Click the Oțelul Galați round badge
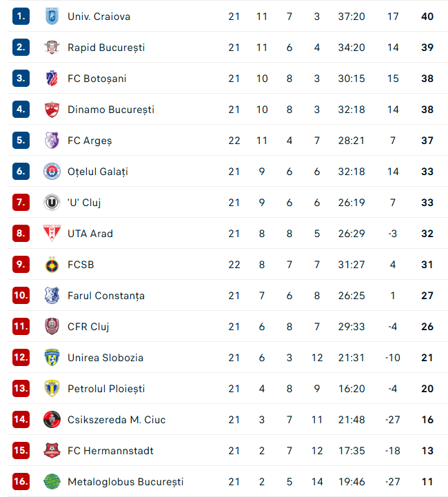Image resolution: width=448 pixels, height=497 pixels. (x=52, y=172)
